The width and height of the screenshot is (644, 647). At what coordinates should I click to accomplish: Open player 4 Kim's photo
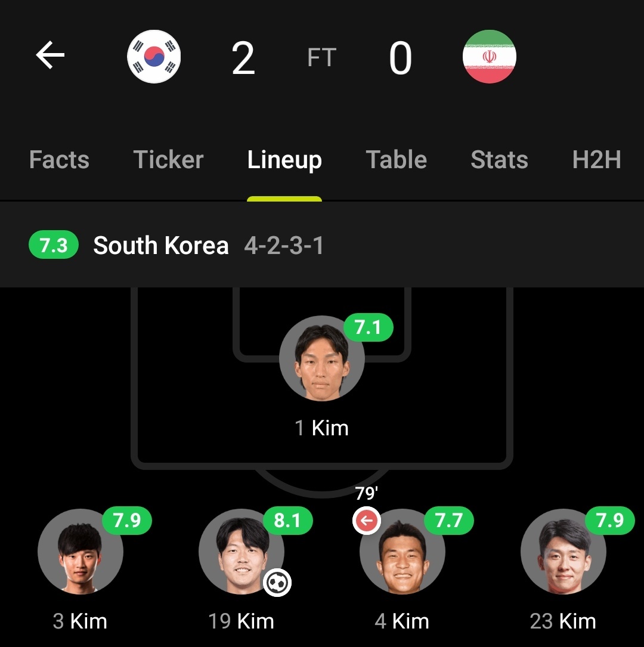(x=402, y=552)
